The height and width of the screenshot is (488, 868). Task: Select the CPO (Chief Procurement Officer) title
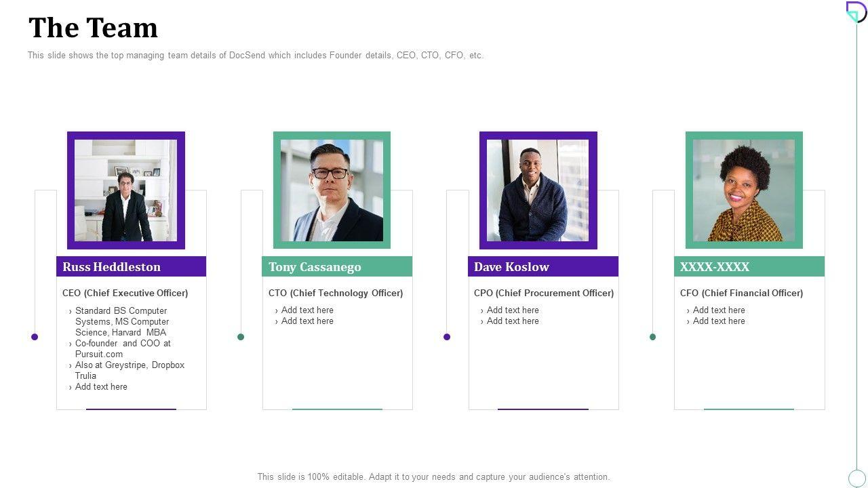pyautogui.click(x=544, y=293)
